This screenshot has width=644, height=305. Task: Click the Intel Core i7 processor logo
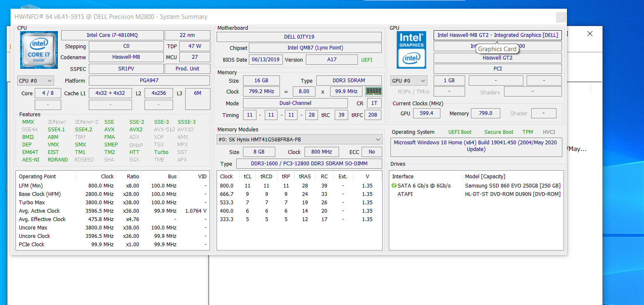39,50
